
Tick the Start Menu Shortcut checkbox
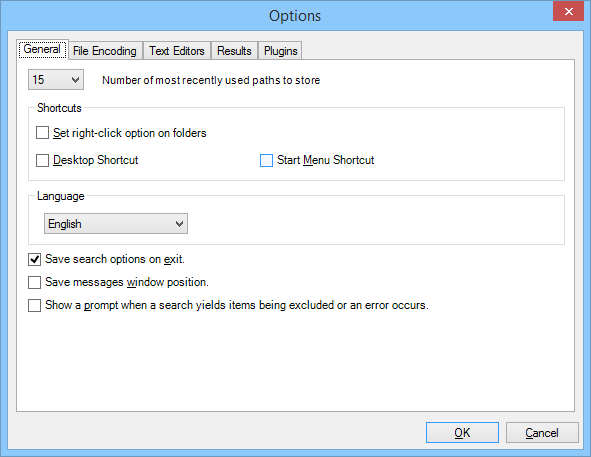point(266,160)
